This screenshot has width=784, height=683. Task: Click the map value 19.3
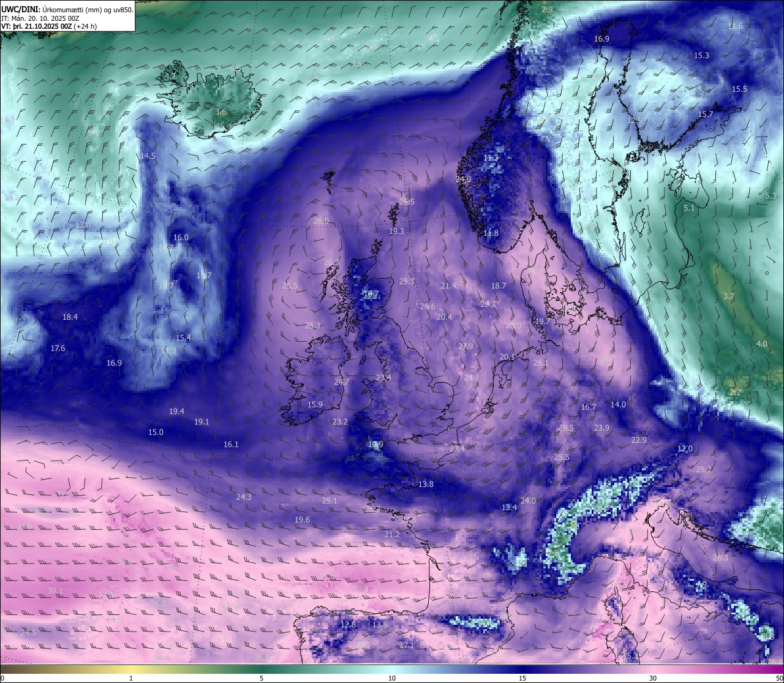pos(396,232)
